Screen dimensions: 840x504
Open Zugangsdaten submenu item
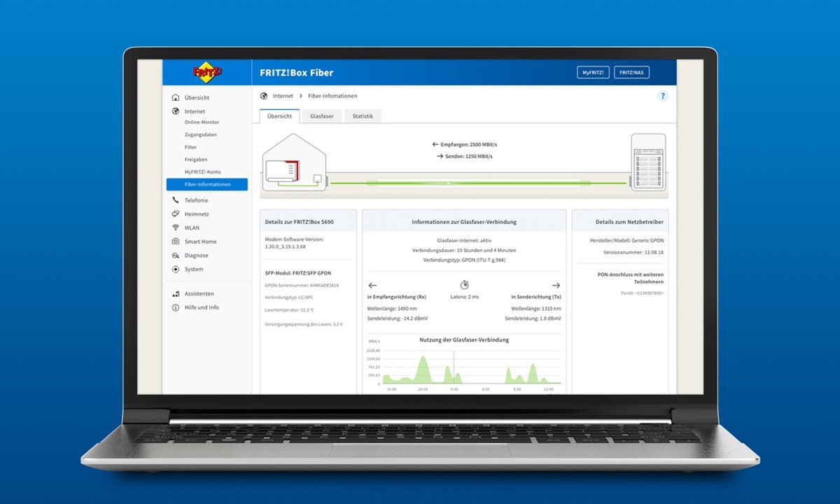click(201, 134)
